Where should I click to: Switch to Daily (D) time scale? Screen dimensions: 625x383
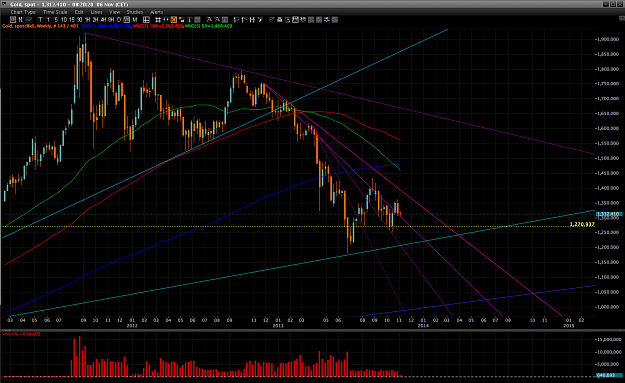[x=119, y=20]
